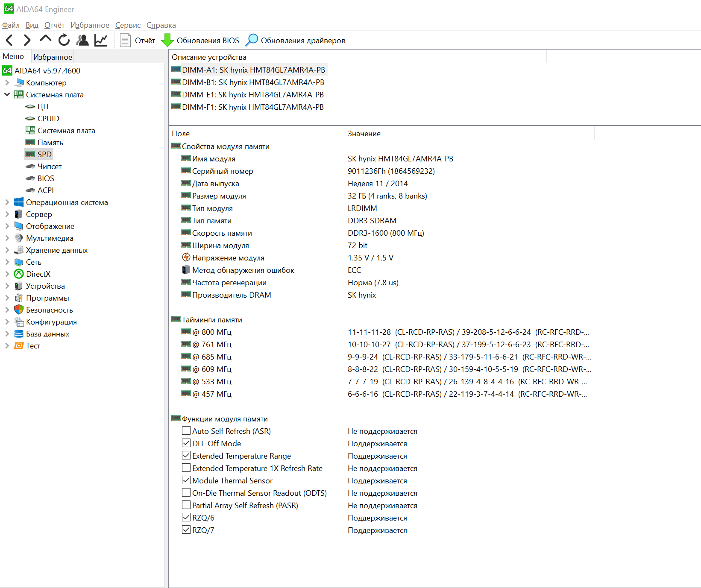The width and height of the screenshot is (701, 588).
Task: Expand the Хранение данных tree node
Action: point(7,250)
